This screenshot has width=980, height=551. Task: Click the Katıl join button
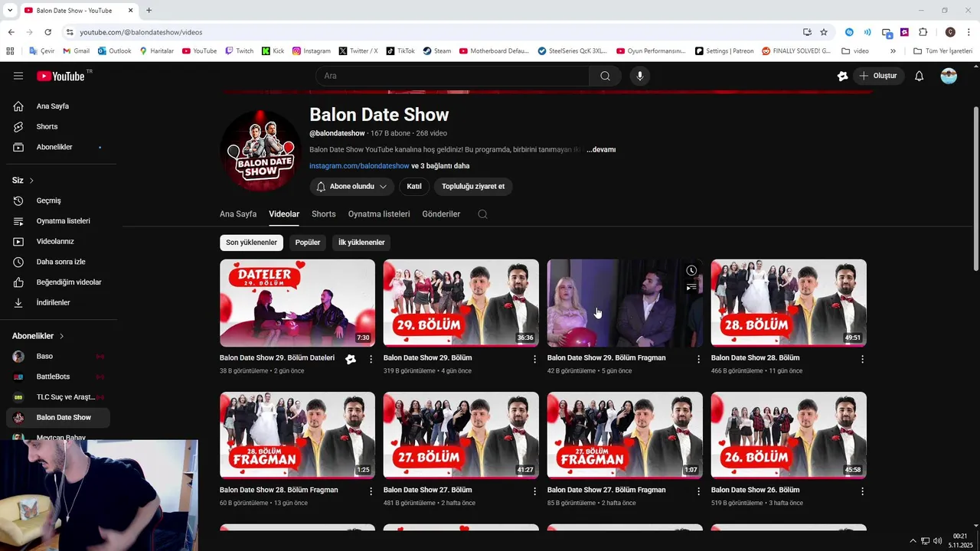(x=414, y=187)
